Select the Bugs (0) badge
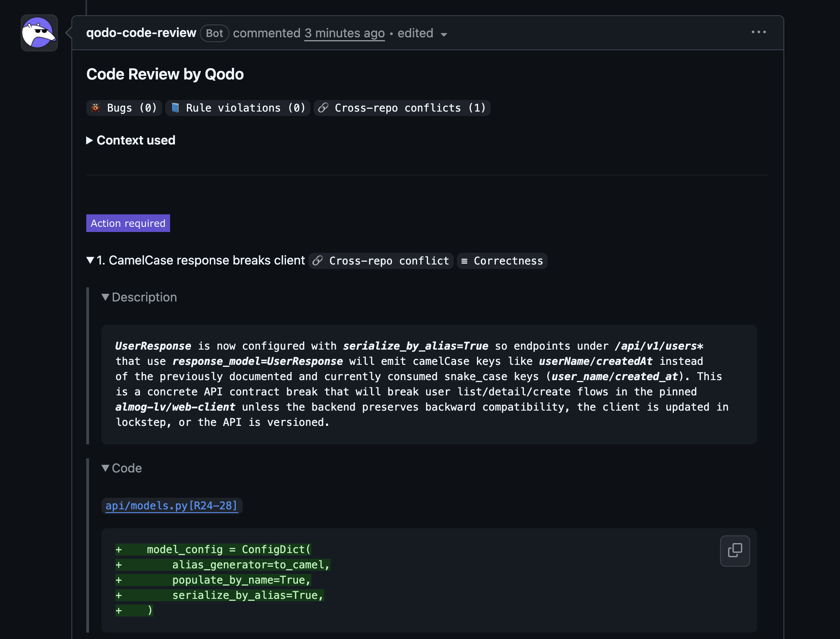The width and height of the screenshot is (840, 639). [x=124, y=108]
